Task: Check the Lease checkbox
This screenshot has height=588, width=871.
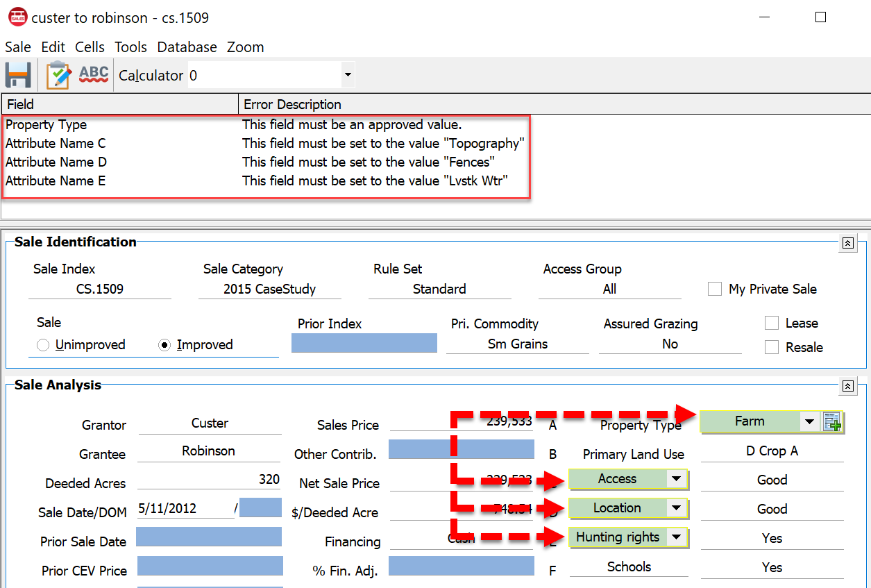Action: pyautogui.click(x=772, y=323)
